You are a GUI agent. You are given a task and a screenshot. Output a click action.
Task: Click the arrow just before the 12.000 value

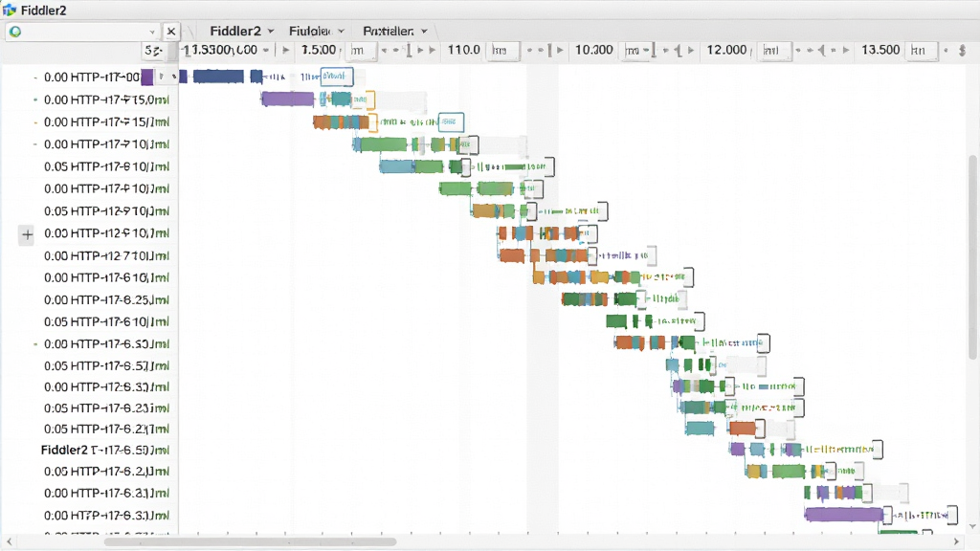(x=691, y=50)
